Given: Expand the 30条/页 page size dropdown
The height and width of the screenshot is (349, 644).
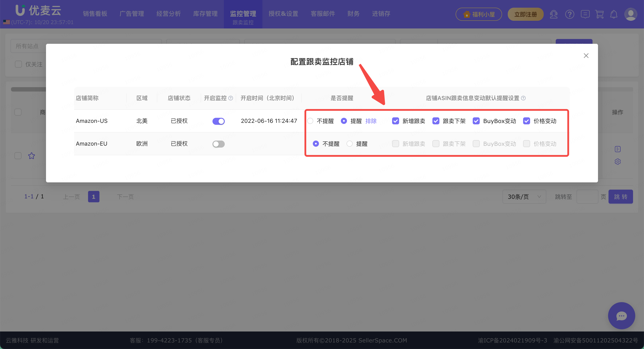Looking at the screenshot, I should [x=524, y=197].
